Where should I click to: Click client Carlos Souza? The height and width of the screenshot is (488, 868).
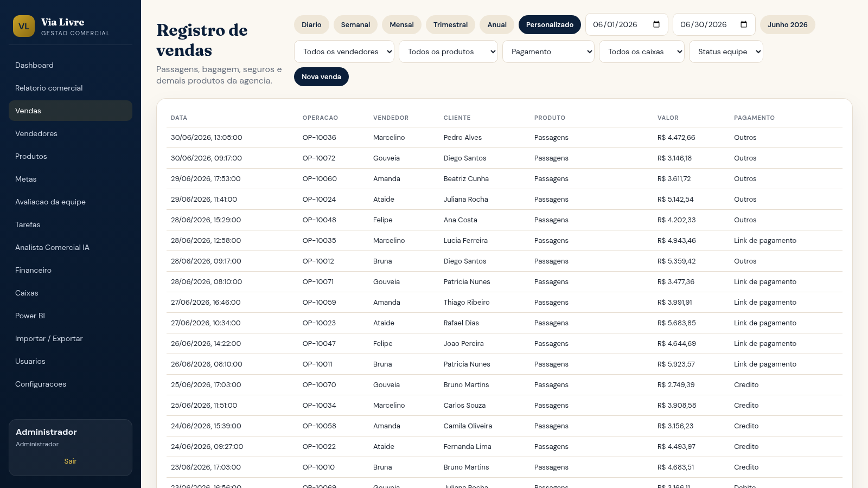(x=464, y=406)
